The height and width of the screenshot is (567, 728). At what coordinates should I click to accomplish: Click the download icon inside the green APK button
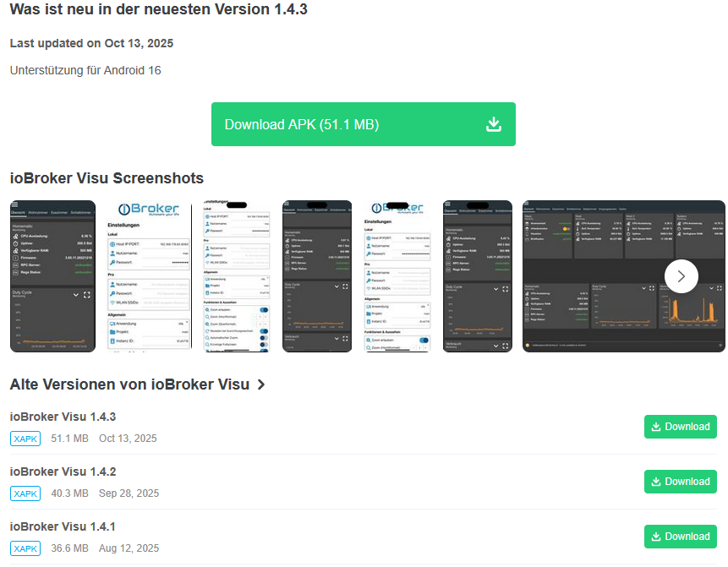coord(493,123)
